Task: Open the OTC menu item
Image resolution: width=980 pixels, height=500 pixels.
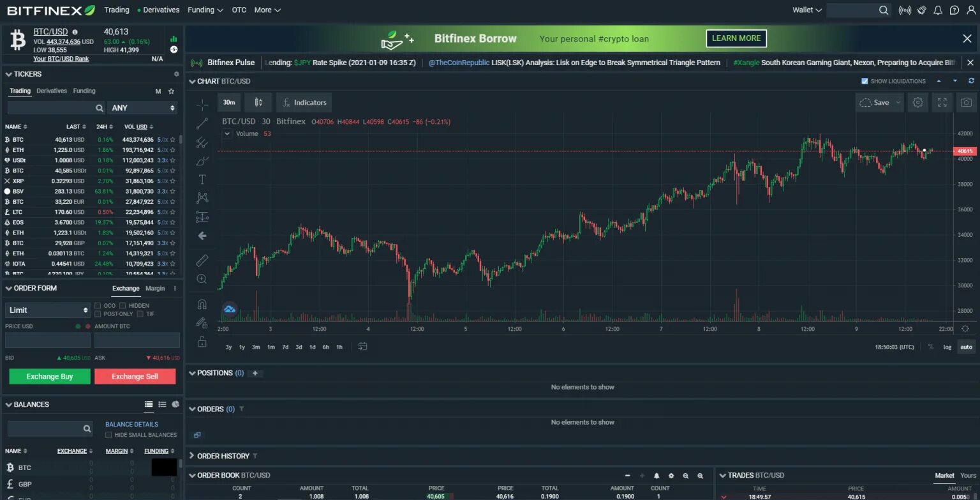Action: tap(239, 10)
